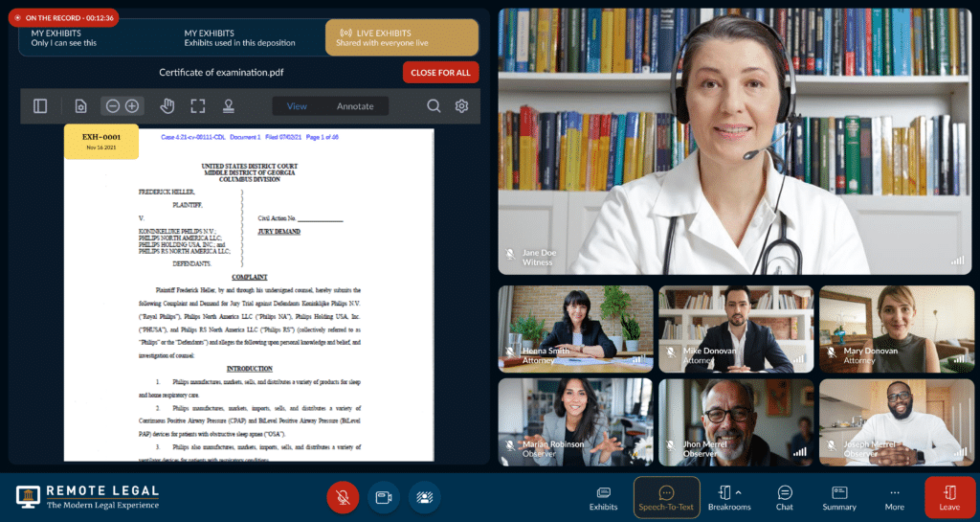Toggle the camera on or off
Screen dimensions: 980x522
coord(384,496)
